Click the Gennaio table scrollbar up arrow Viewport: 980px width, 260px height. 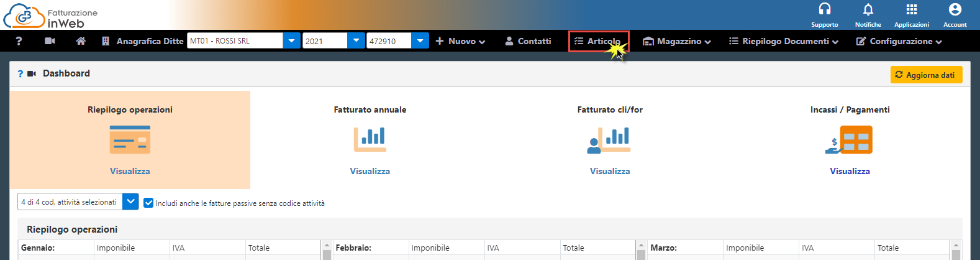326,246
